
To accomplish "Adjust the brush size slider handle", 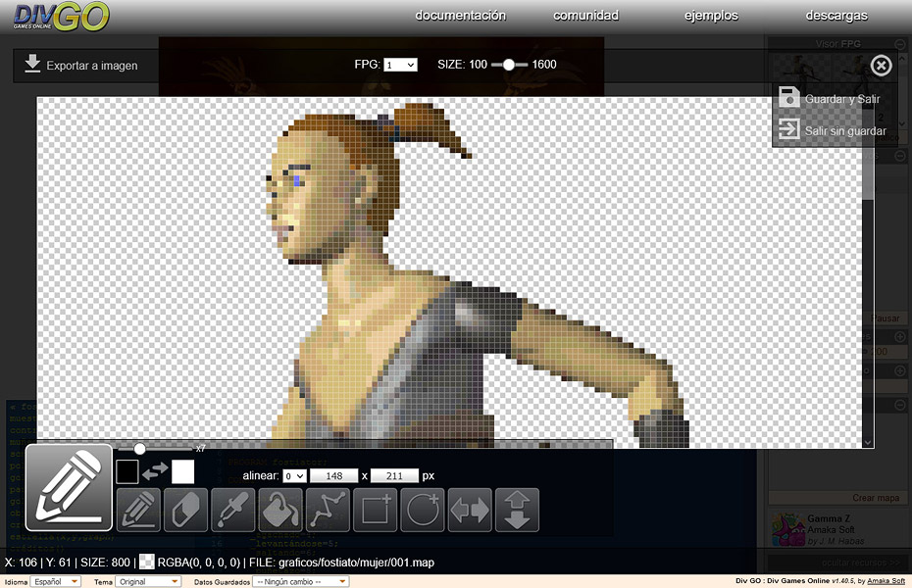I will coord(139,449).
